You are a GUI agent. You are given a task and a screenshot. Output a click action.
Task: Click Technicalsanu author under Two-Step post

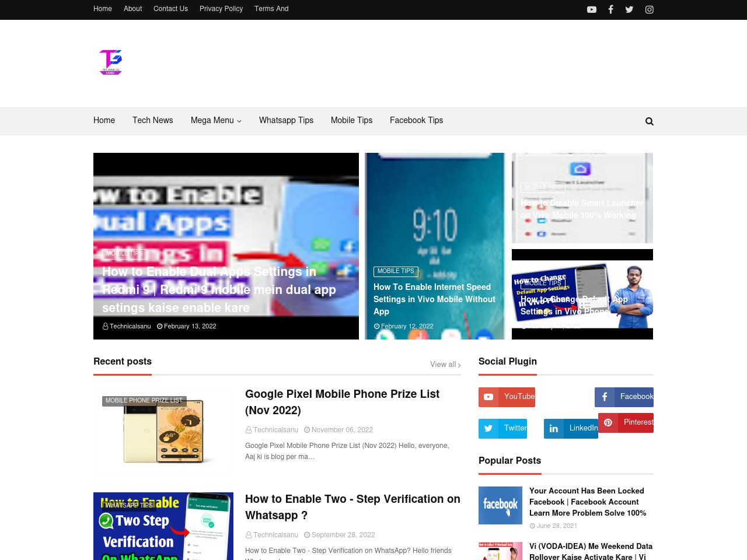272,535
